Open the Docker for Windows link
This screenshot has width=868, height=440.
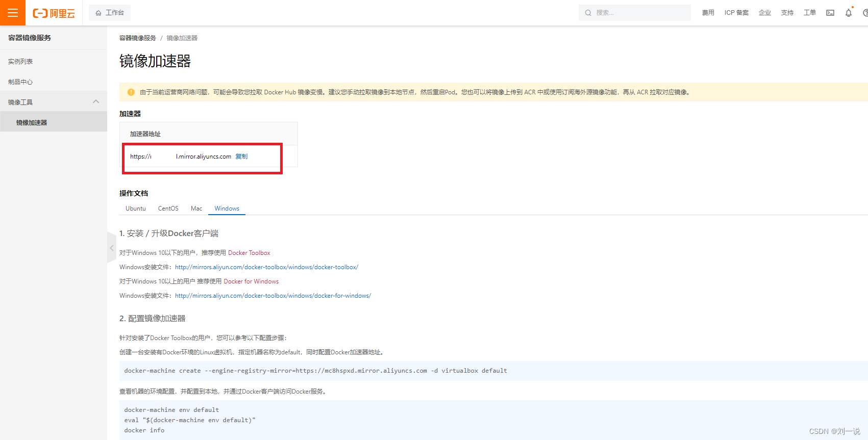click(x=251, y=281)
